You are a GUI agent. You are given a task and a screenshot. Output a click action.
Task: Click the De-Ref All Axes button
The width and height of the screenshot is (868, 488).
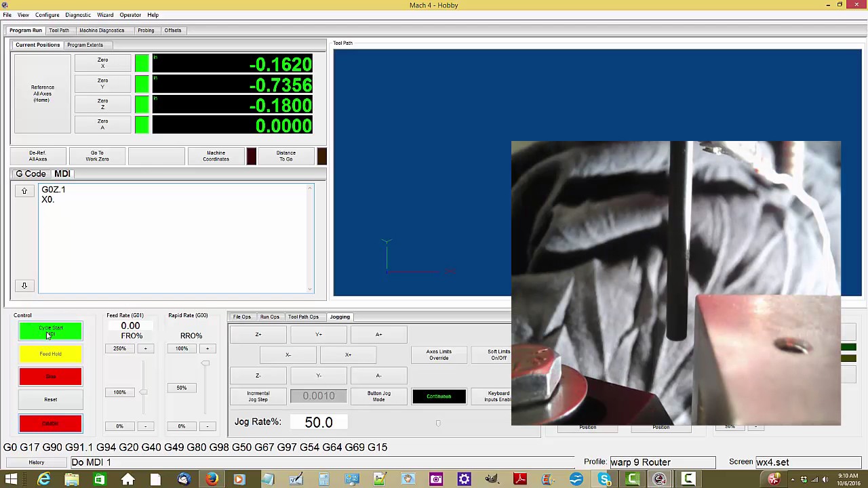point(38,156)
